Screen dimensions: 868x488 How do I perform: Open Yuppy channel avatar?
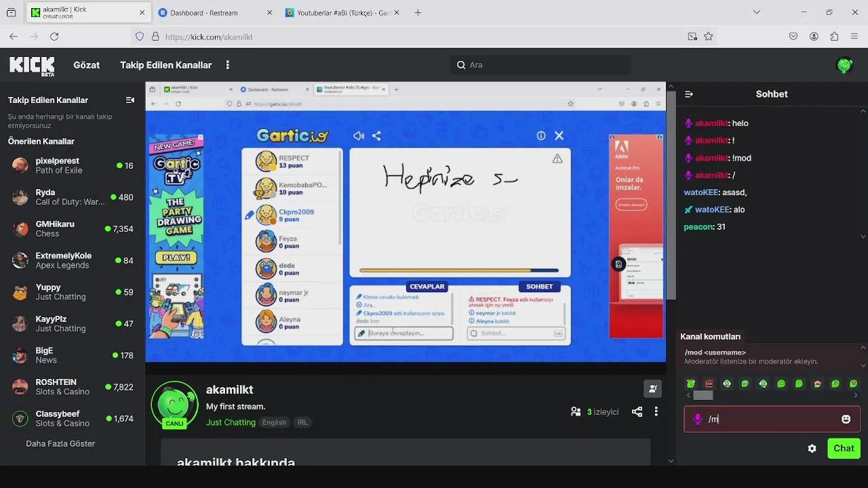coord(20,292)
